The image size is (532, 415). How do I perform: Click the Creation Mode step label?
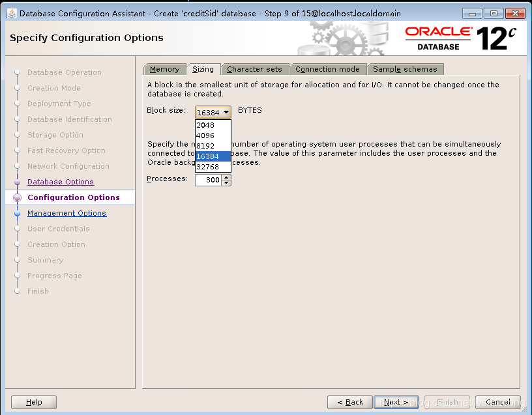[x=54, y=88]
